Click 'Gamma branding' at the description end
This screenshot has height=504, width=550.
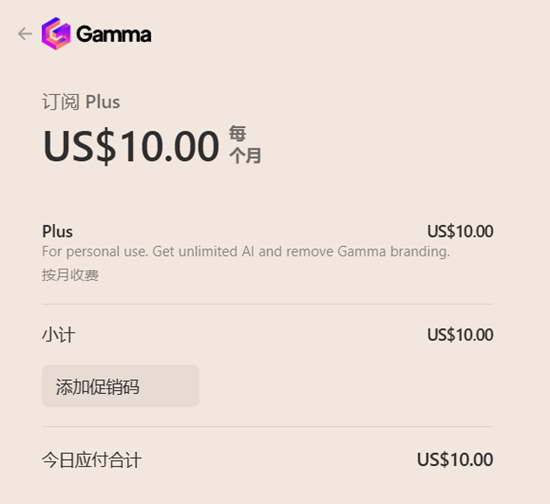pyautogui.click(x=394, y=251)
